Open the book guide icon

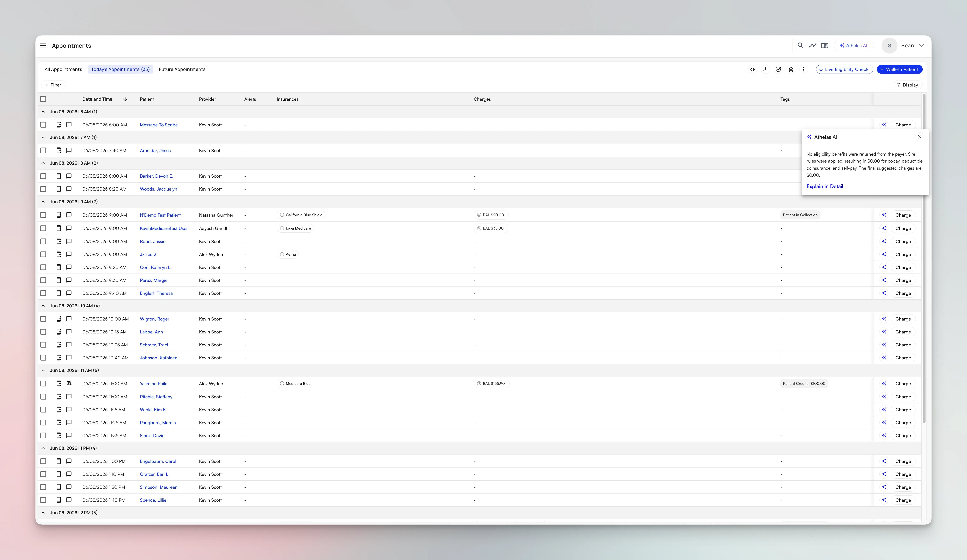pyautogui.click(x=825, y=46)
